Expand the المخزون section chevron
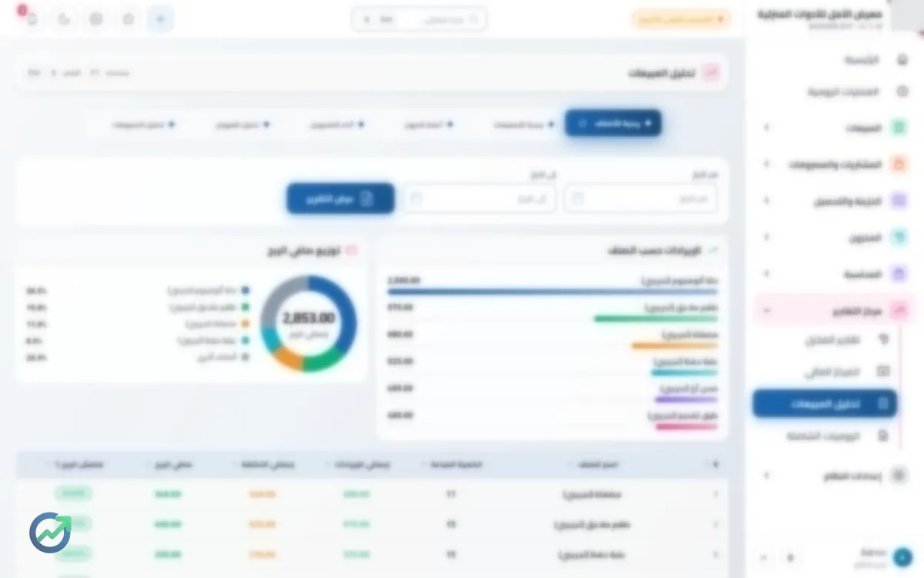Image resolution: width=924 pixels, height=578 pixels. [766, 237]
